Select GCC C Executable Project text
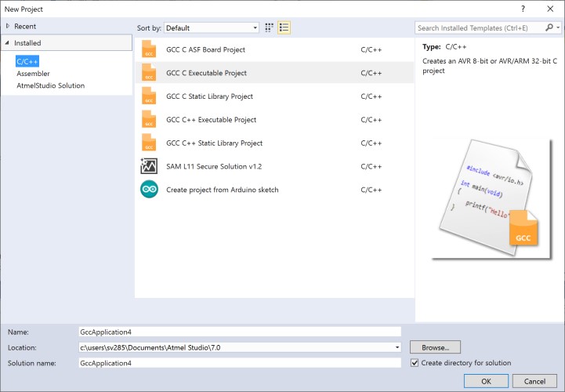 click(x=206, y=73)
